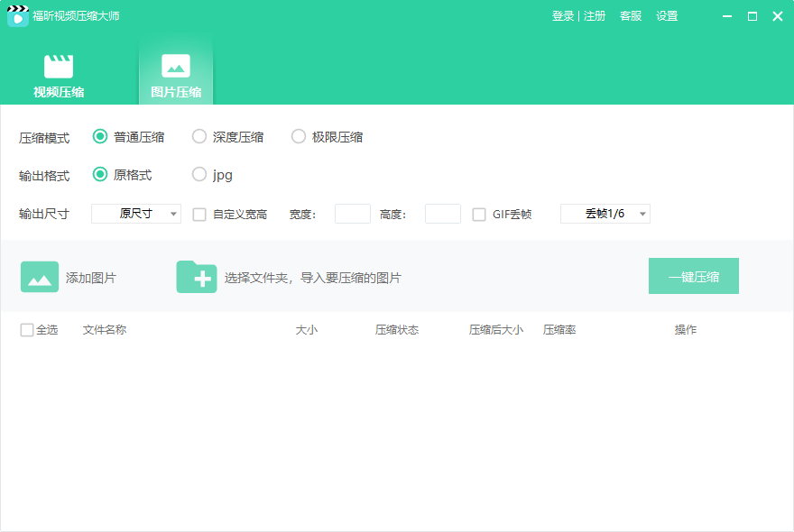The width and height of the screenshot is (794, 532).
Task: Click the 宽度 width input field
Action: coord(352,214)
